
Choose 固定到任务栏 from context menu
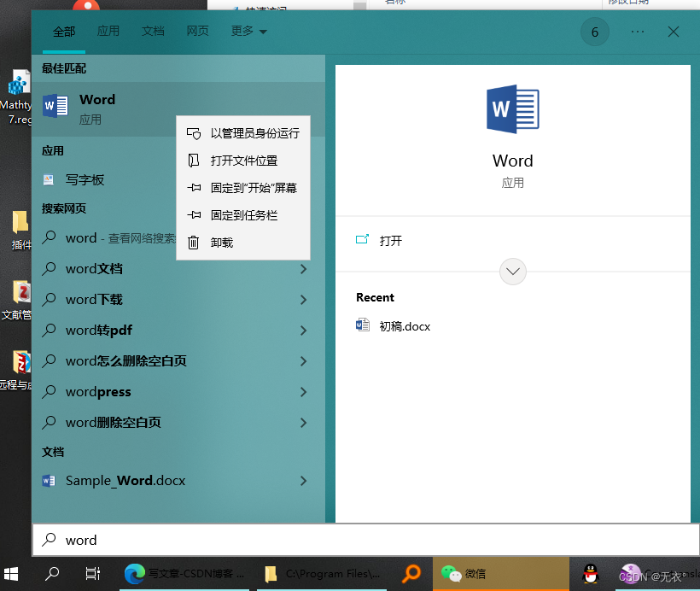(243, 215)
